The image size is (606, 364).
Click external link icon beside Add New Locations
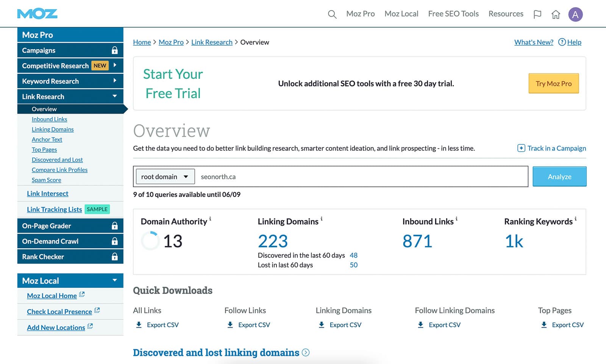(90, 326)
